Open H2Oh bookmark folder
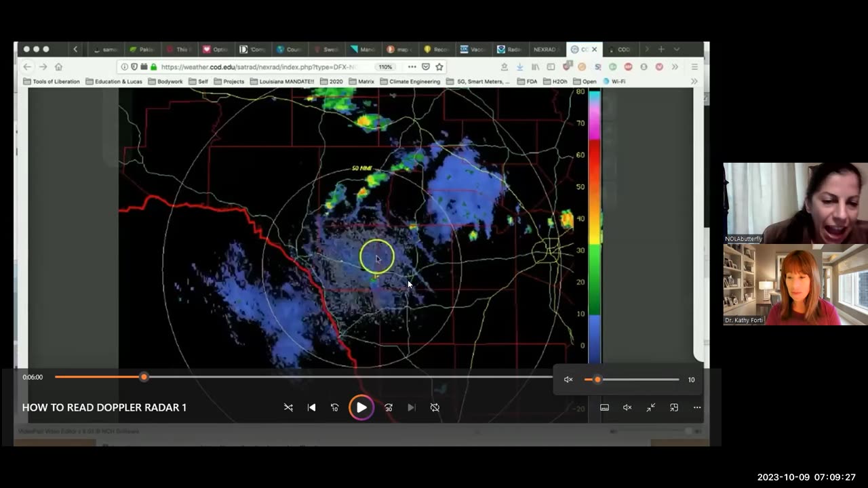This screenshot has height=488, width=868. pyautogui.click(x=555, y=81)
